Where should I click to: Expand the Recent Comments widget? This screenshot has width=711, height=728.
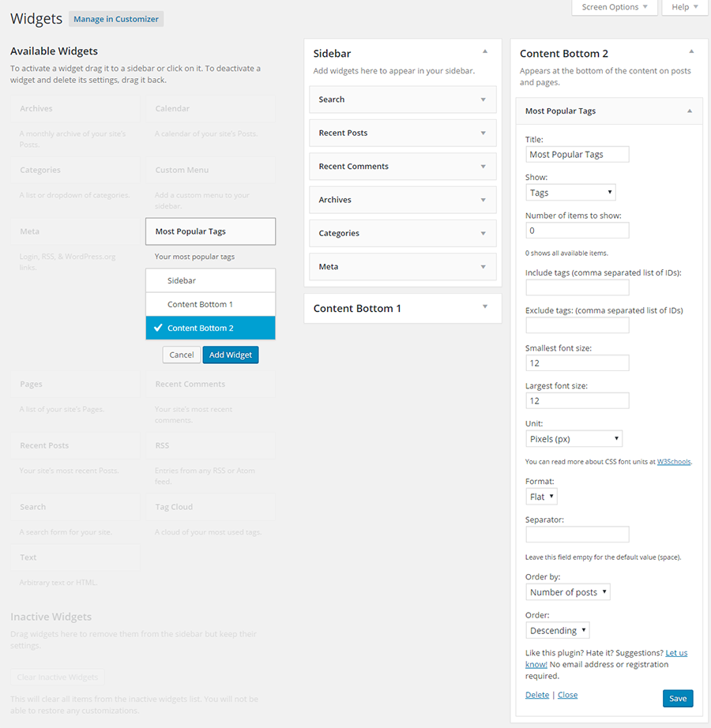(x=484, y=166)
